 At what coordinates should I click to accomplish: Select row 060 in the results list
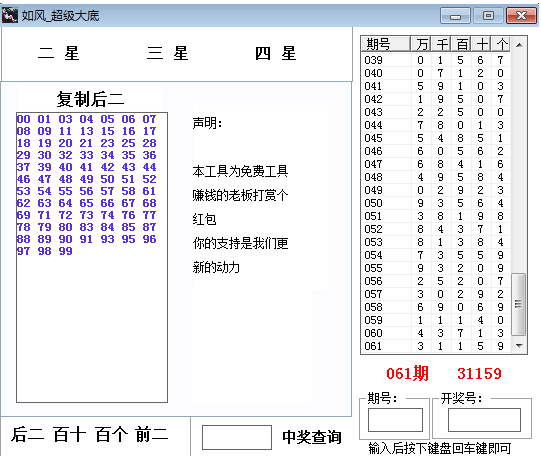(x=436, y=333)
